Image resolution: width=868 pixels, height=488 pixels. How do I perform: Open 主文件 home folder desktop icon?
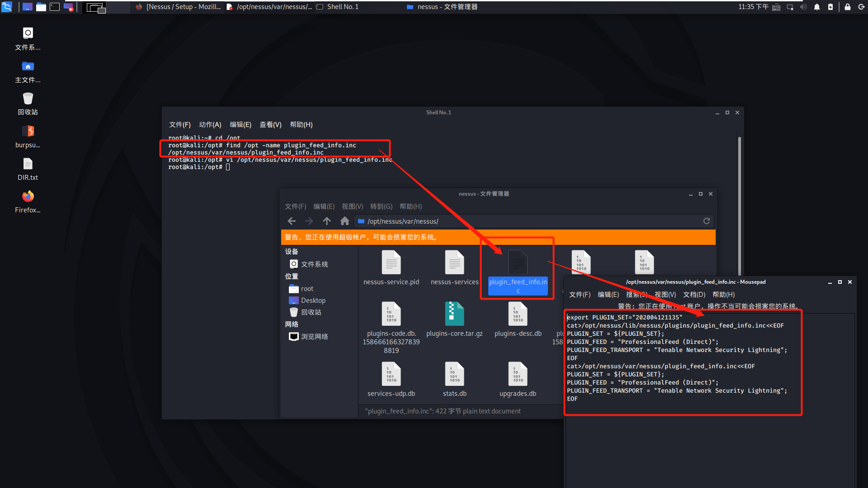[28, 72]
